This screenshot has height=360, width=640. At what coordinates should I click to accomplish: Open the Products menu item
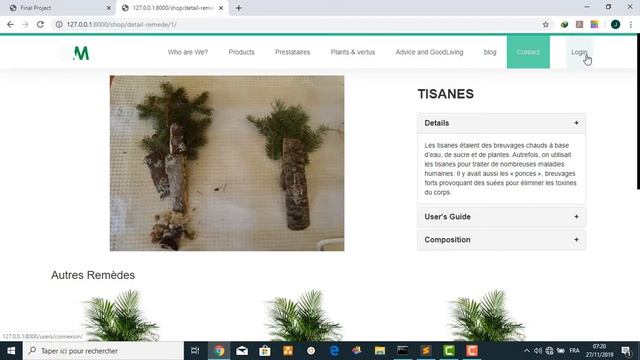coord(241,52)
